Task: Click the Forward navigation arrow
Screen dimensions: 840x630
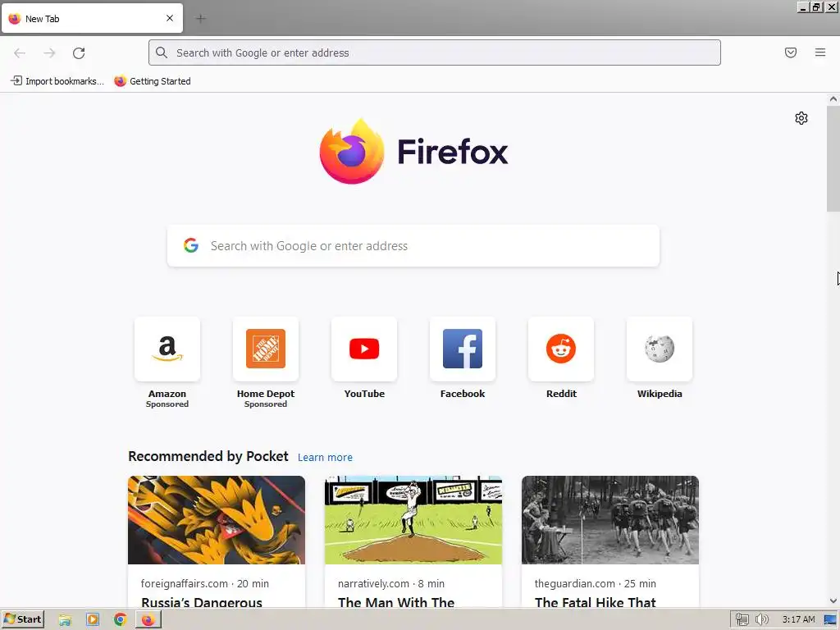Action: (49, 53)
